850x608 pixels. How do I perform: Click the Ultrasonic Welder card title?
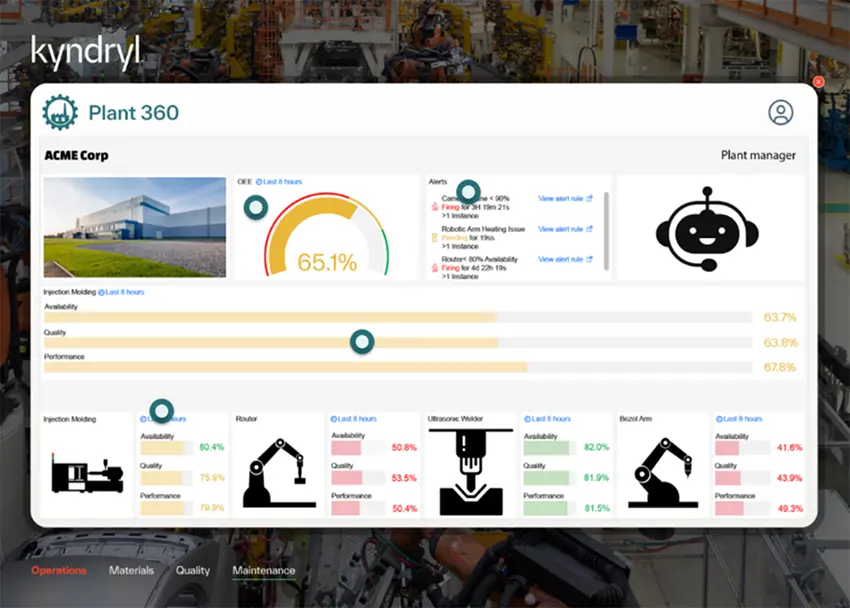coord(455,419)
